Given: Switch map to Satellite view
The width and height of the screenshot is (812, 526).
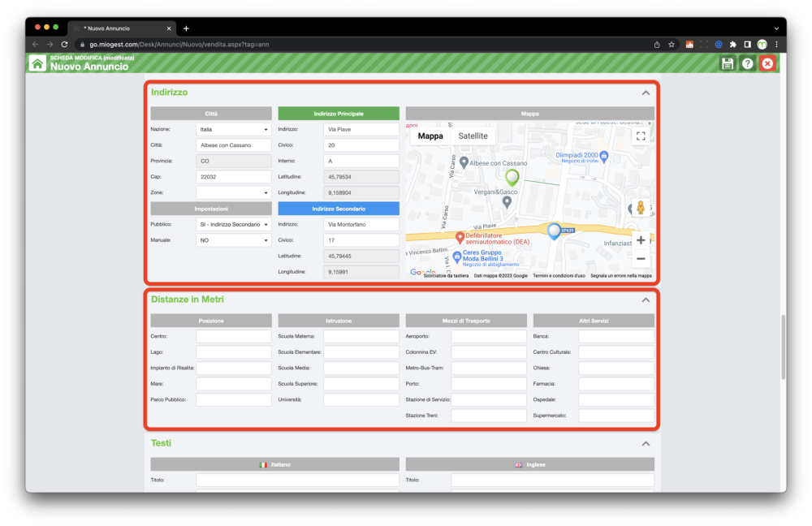Looking at the screenshot, I should click(473, 136).
